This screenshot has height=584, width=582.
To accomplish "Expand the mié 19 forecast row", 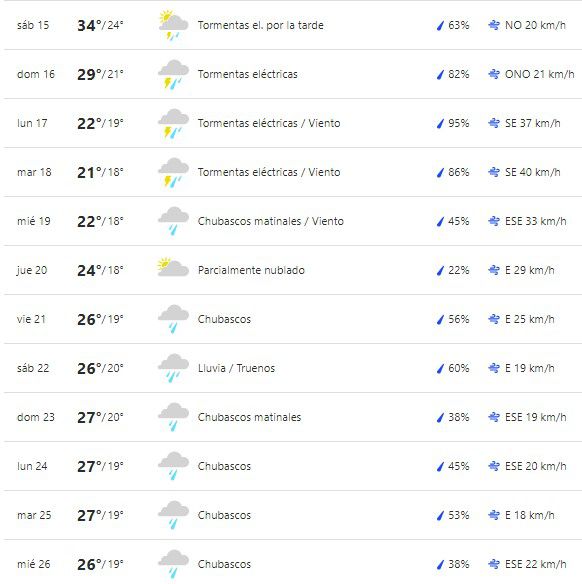I will coord(293,221).
